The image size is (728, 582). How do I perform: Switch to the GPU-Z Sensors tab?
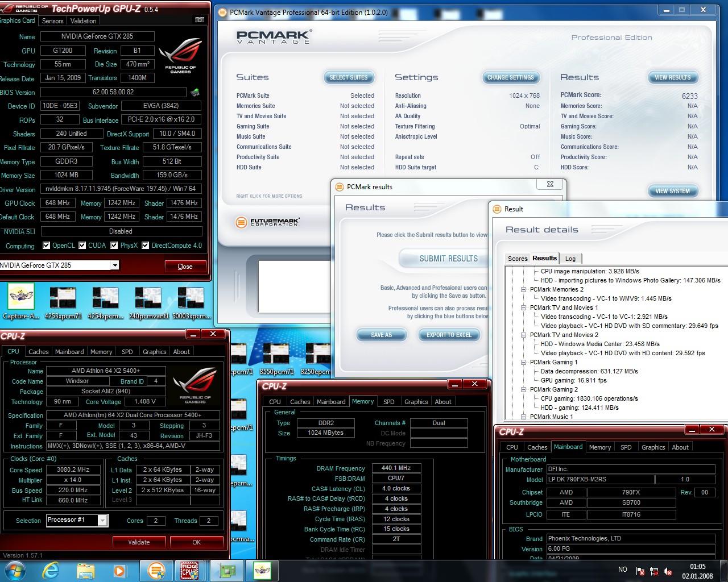click(52, 20)
